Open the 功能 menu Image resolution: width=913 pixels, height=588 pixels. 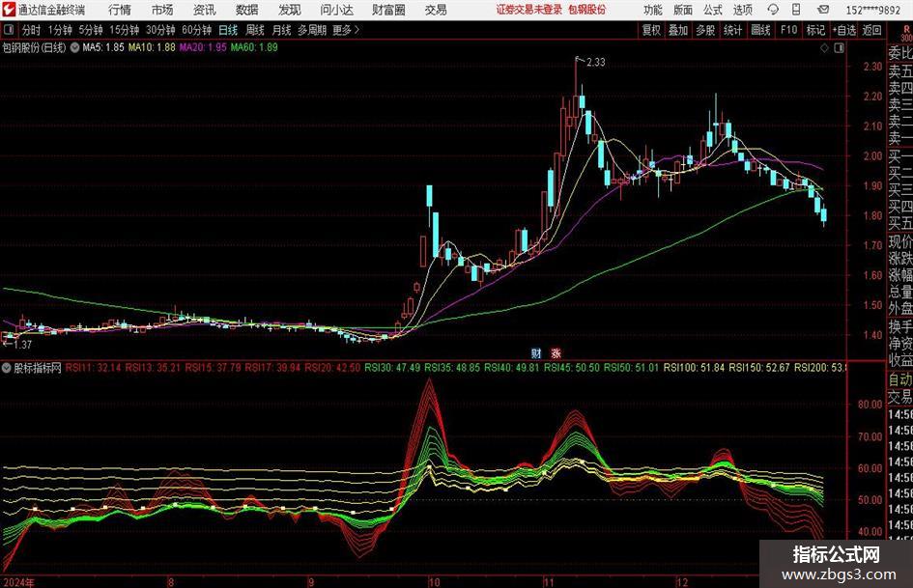click(x=653, y=10)
